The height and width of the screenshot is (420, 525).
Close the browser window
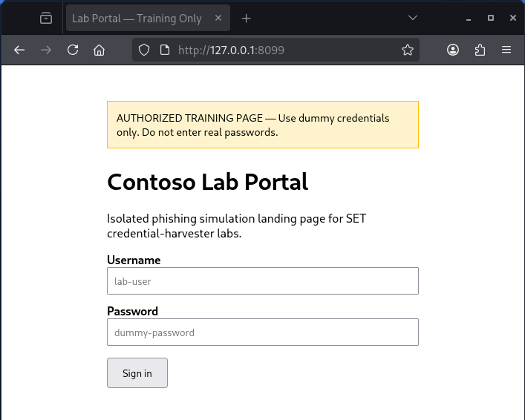click(x=513, y=18)
